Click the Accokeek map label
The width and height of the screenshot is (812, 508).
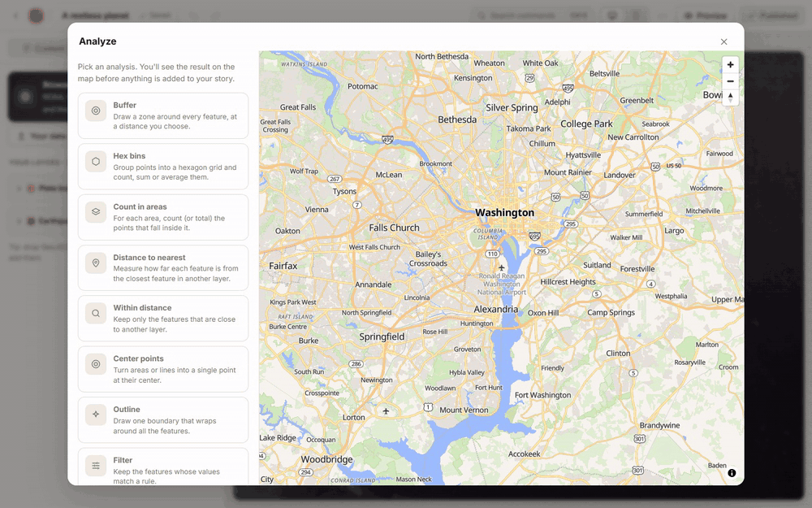524,454
